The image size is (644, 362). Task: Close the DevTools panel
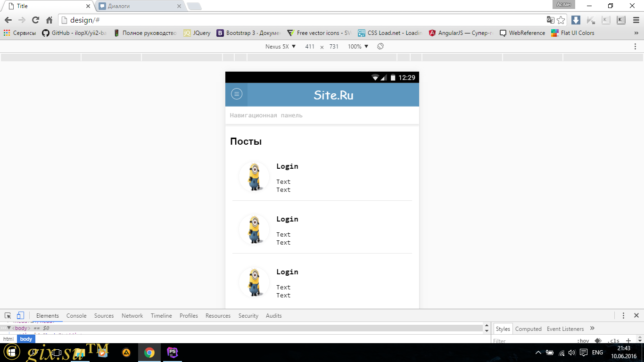pos(636,316)
